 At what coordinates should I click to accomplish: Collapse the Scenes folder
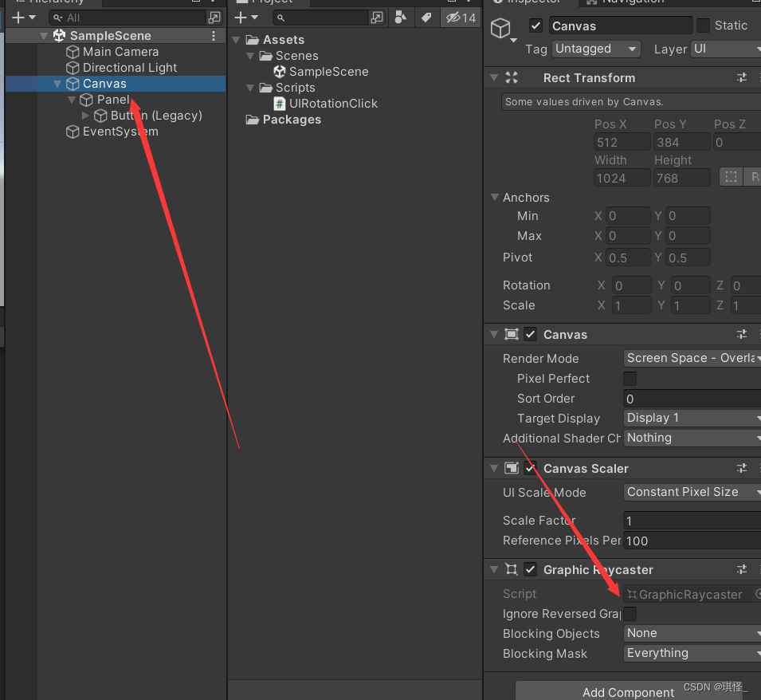(x=250, y=56)
